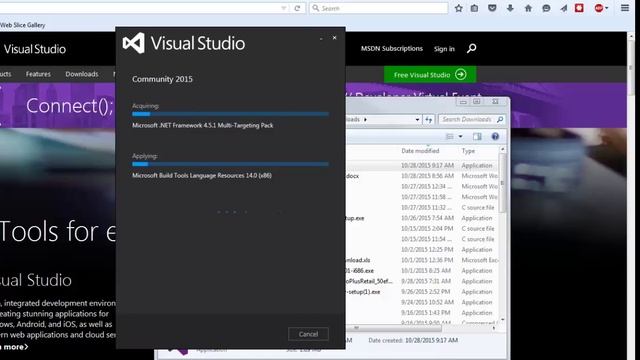Select file row dated 10/2/2015 12:25 PM
Viewport: 640px width, 360px height.
pyautogui.click(x=422, y=249)
